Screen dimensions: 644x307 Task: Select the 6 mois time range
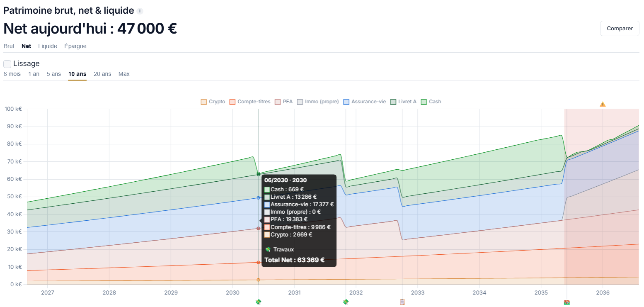click(x=12, y=74)
